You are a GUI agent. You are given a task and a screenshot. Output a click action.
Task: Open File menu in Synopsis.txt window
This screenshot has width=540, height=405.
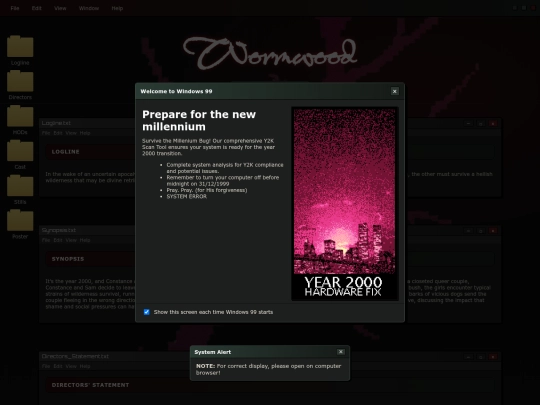click(46, 240)
